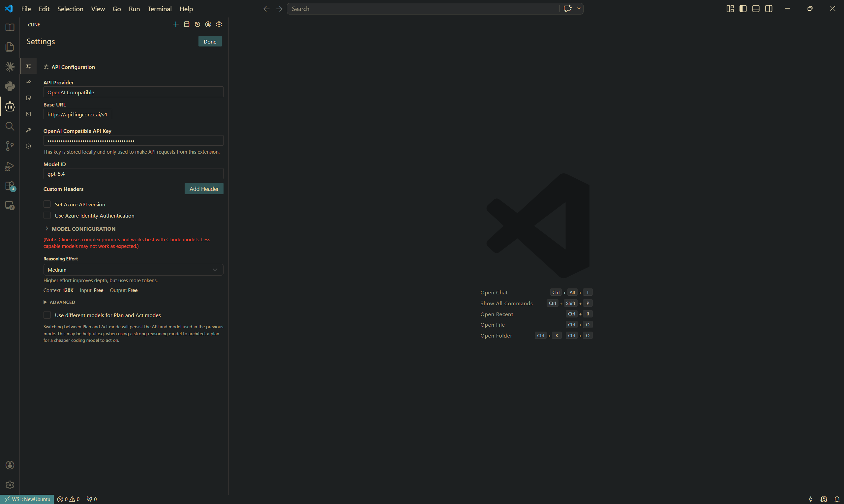Open Extensions view with badge 4

click(x=10, y=186)
